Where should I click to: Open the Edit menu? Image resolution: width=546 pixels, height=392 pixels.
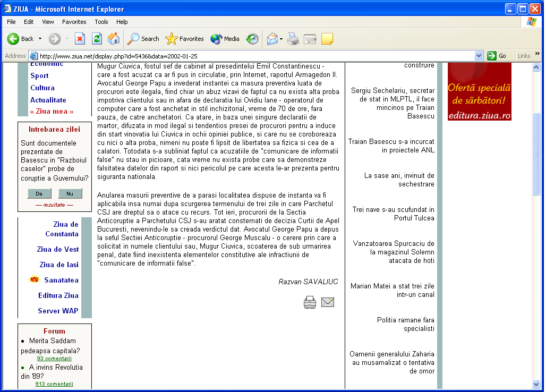(x=29, y=22)
